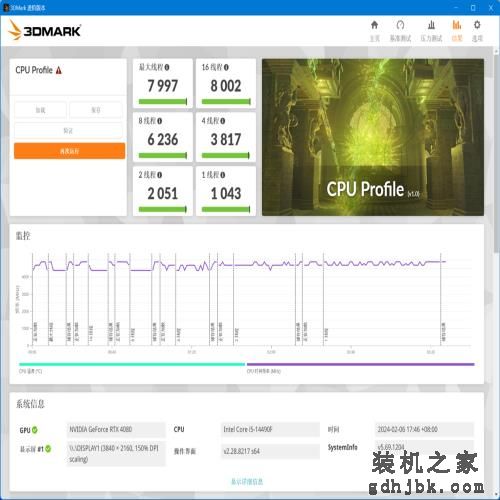Minimize the 3DMark window

point(456,7)
